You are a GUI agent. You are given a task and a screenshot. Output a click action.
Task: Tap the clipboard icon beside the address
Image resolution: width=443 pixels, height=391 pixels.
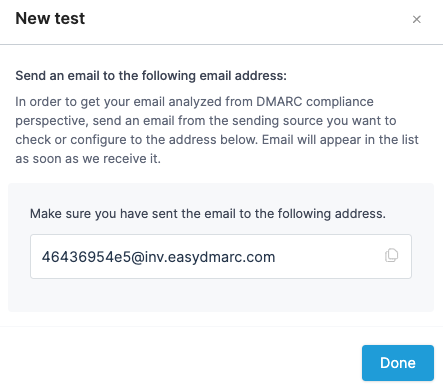391,255
